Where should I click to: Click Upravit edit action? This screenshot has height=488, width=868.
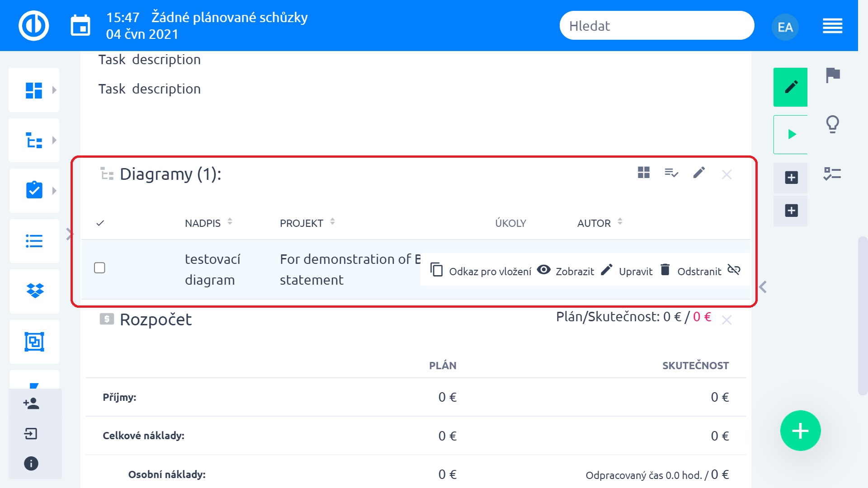point(627,271)
